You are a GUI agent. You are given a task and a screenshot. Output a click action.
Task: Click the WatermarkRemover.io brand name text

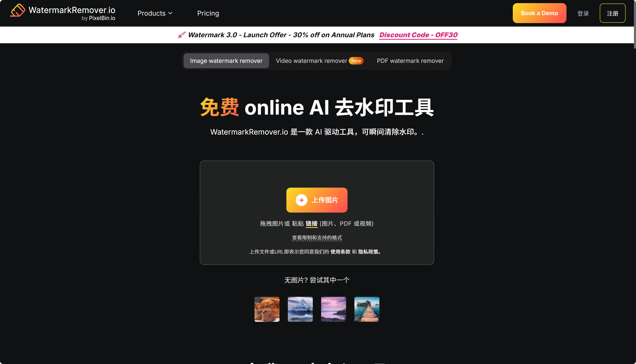pos(72,10)
